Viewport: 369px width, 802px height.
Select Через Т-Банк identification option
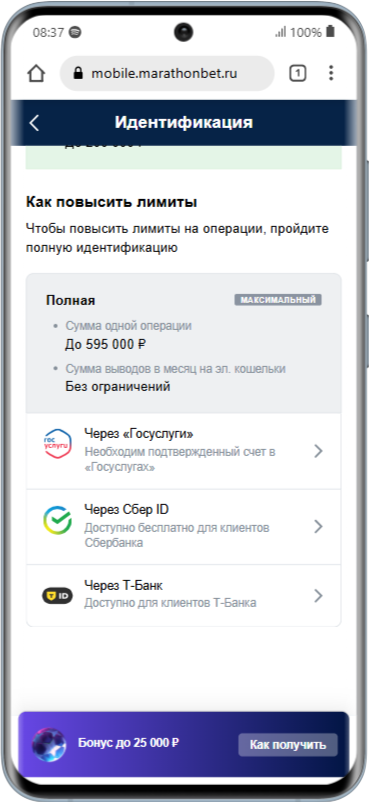tap(184, 595)
